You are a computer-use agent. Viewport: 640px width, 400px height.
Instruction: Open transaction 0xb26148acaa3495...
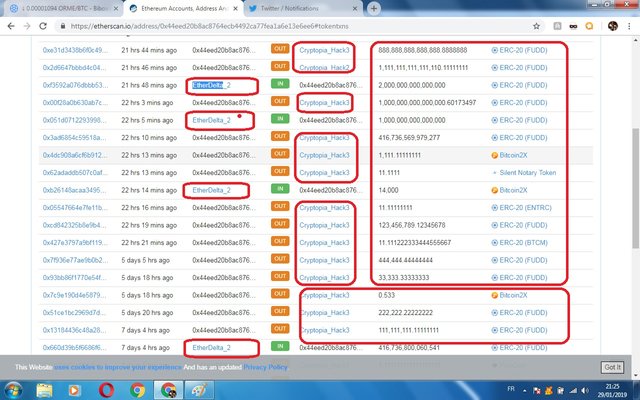point(75,191)
